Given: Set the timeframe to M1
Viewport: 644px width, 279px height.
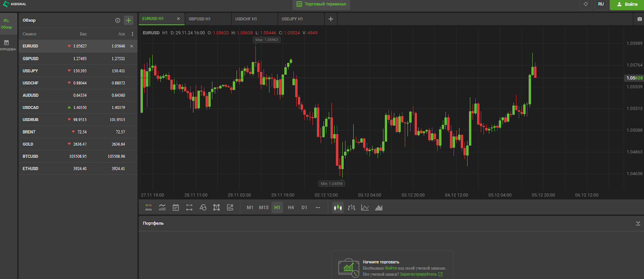Looking at the screenshot, I should point(250,208).
